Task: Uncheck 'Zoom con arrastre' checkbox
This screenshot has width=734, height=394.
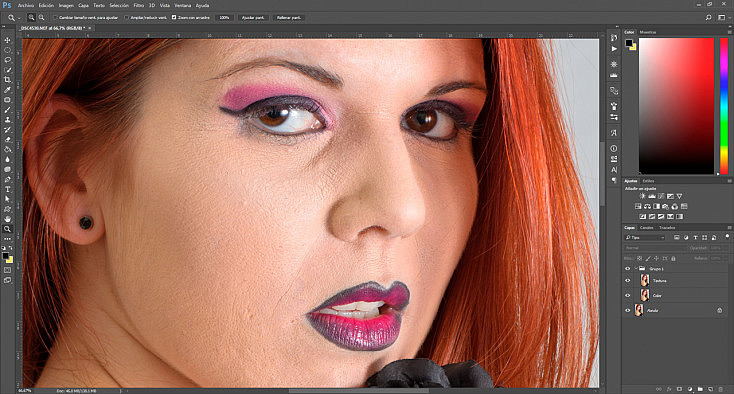Action: pyautogui.click(x=174, y=17)
